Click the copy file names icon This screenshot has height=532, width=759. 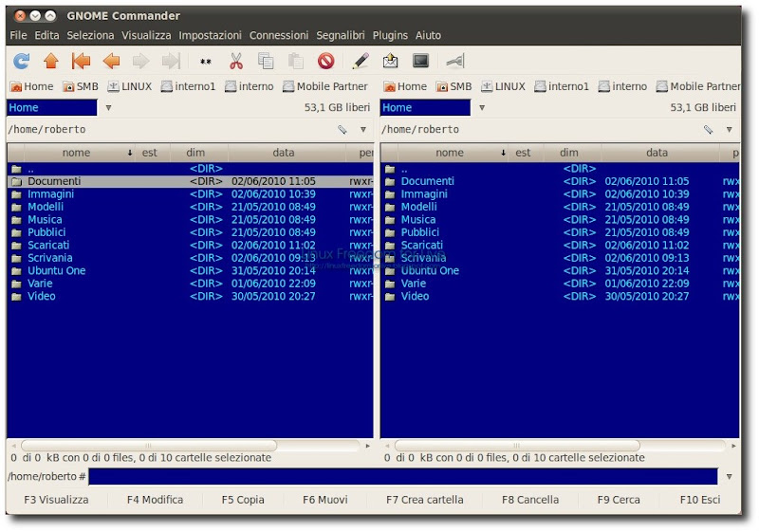coord(206,62)
